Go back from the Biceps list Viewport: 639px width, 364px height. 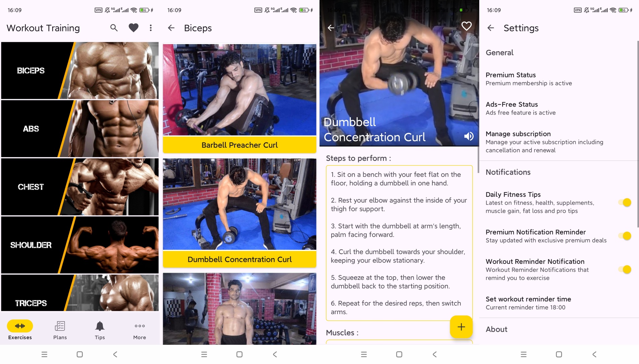[x=172, y=28]
